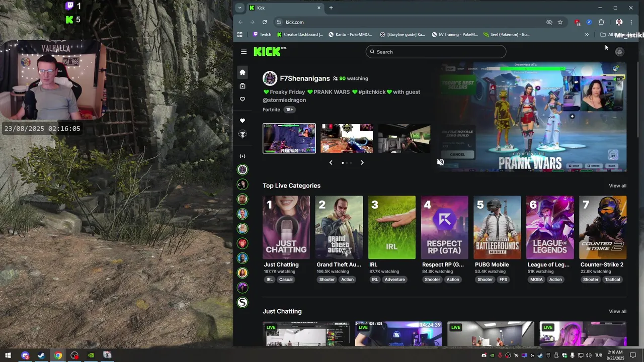The width and height of the screenshot is (644, 362).
Task: Click FPS tag under PUBG Mobile
Action: pos(503,280)
